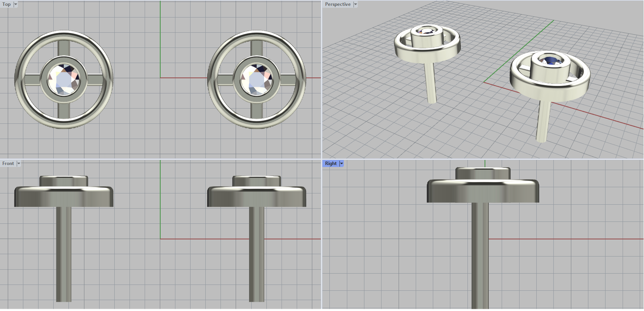Activate the Top viewport title label
644x311 pixels.
click(7, 4)
